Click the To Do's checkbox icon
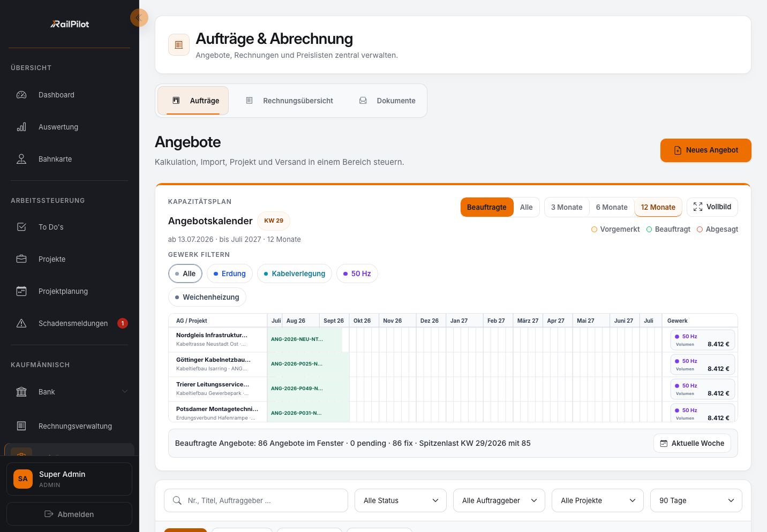 coord(21,227)
